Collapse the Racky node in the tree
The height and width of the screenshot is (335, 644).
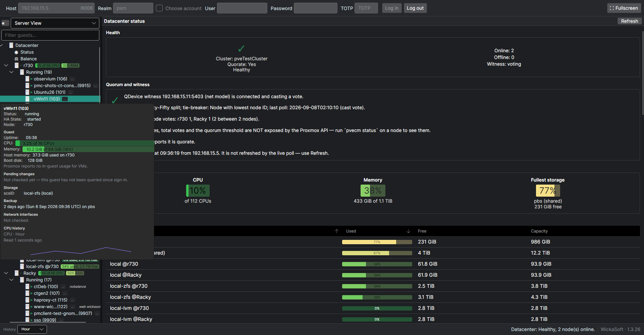click(6, 273)
